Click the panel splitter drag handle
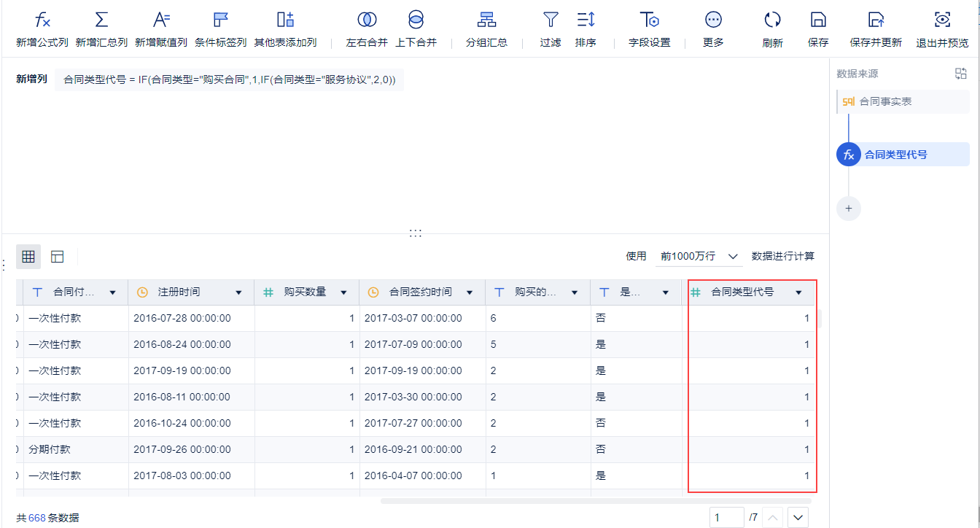This screenshot has width=980, height=528. click(x=416, y=233)
